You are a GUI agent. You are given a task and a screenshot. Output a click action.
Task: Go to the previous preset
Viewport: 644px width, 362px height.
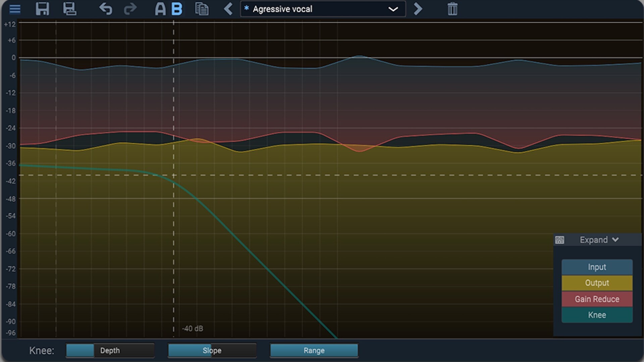[x=228, y=9]
